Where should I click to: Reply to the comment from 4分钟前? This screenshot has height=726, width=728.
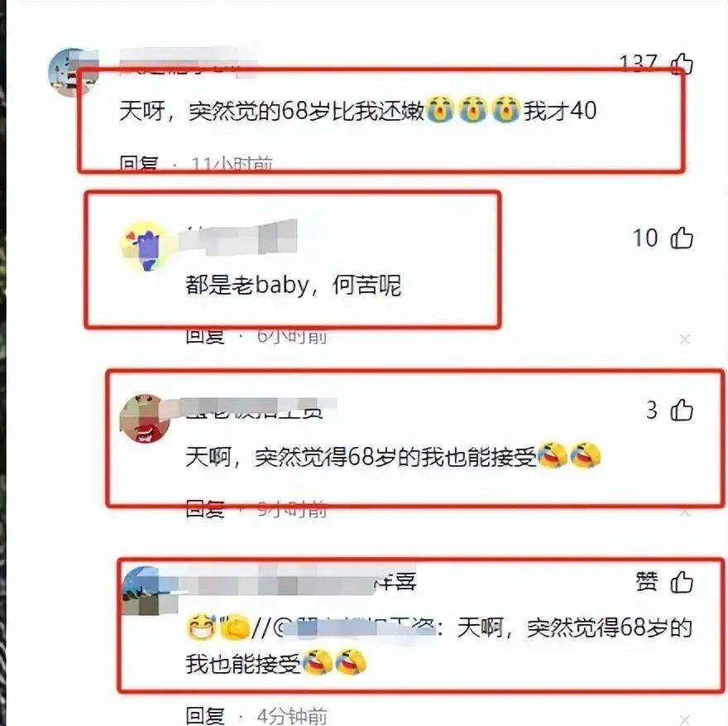pyautogui.click(x=205, y=716)
